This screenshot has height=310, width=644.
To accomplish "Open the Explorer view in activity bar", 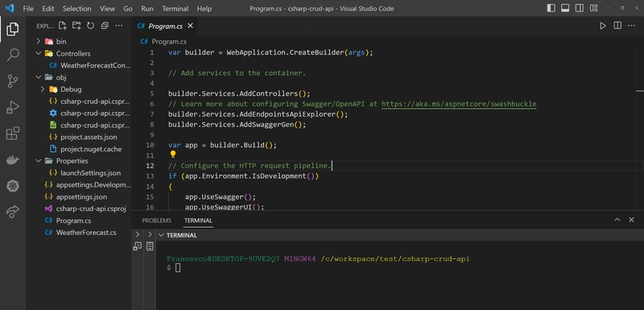I will coord(13,29).
